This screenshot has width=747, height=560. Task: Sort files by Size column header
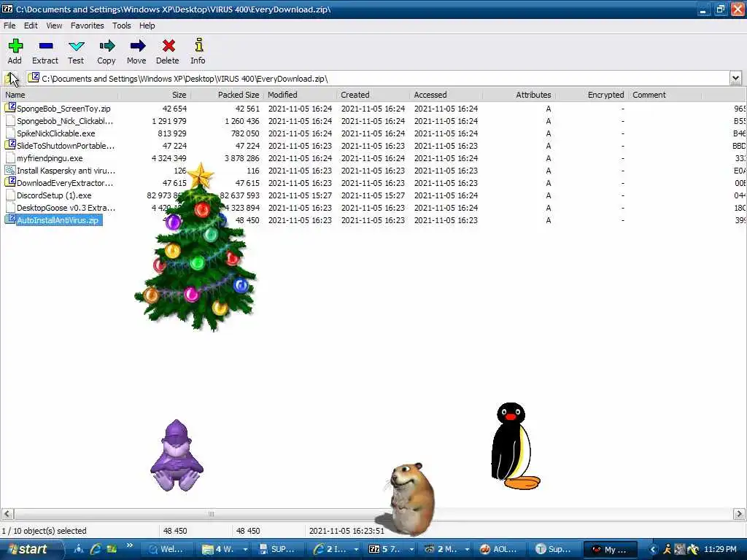point(153,95)
